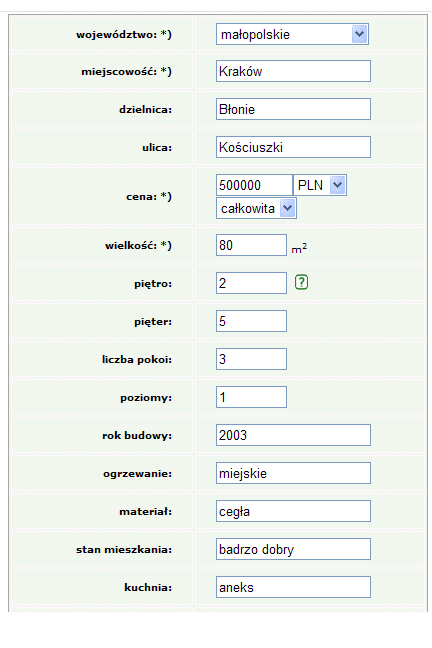
Task: Click the poziomy field with value 1
Action: click(x=251, y=397)
